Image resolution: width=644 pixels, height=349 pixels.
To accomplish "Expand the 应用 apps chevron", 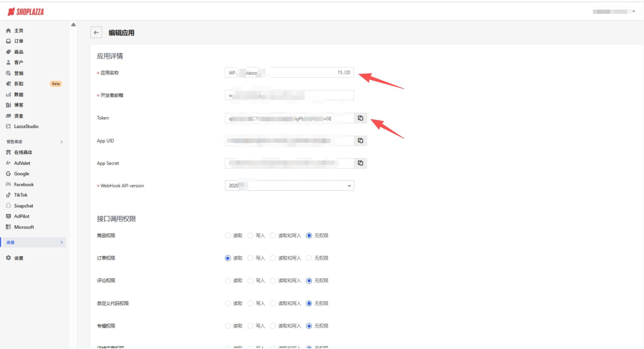I will [x=62, y=243].
